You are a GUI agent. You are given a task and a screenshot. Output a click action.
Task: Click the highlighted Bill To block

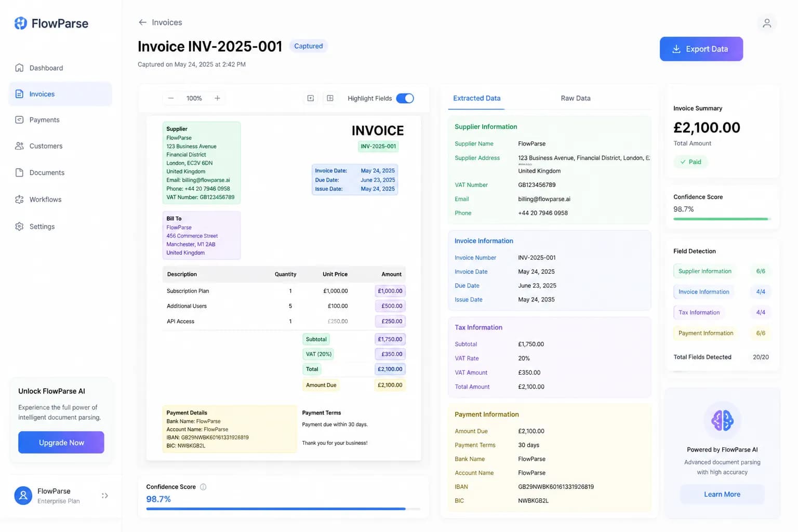tap(202, 235)
